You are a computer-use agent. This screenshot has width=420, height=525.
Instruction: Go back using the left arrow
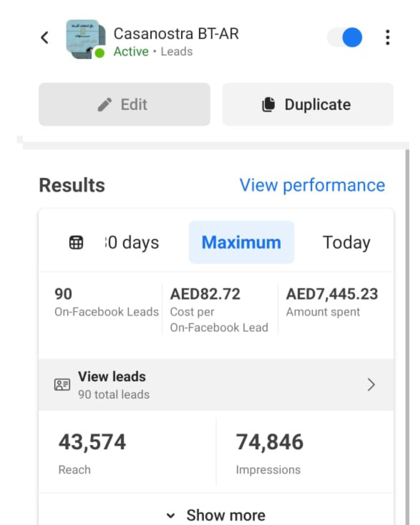point(45,38)
